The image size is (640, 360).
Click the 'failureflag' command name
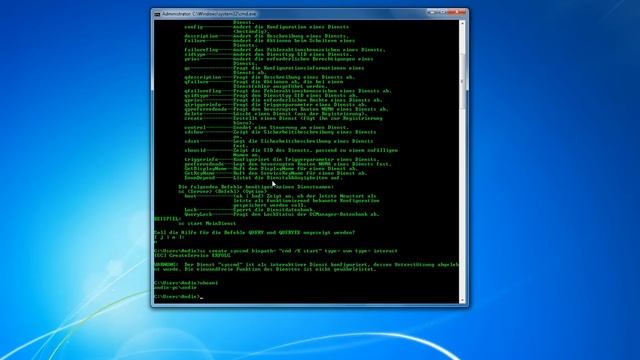(x=201, y=50)
